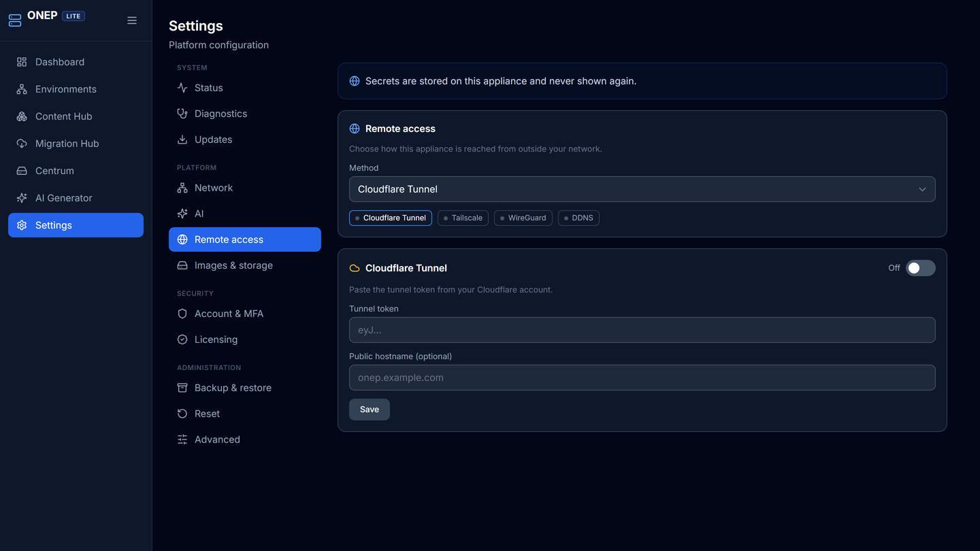Click the Settings gear icon
The height and width of the screenshot is (551, 980).
tap(22, 225)
